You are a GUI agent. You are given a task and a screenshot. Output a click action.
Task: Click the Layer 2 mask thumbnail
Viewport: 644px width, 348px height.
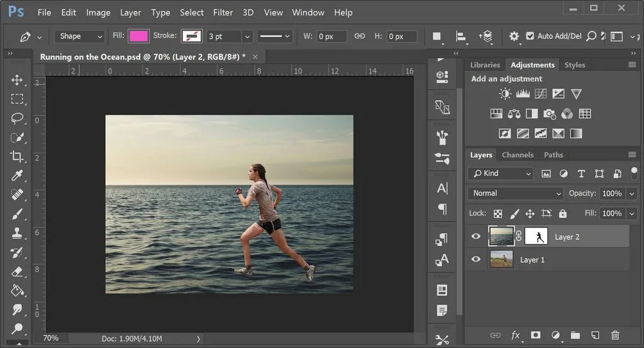click(x=536, y=237)
